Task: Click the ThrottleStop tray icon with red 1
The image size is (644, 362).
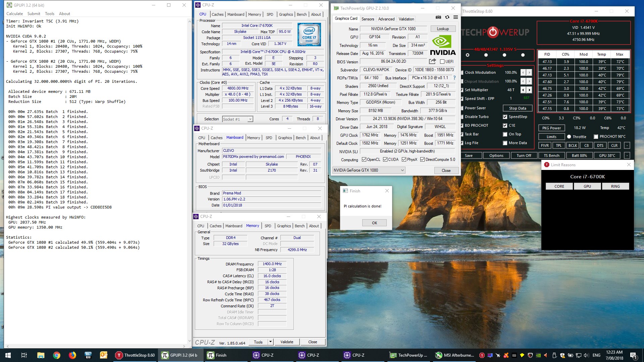Action: pos(482,355)
